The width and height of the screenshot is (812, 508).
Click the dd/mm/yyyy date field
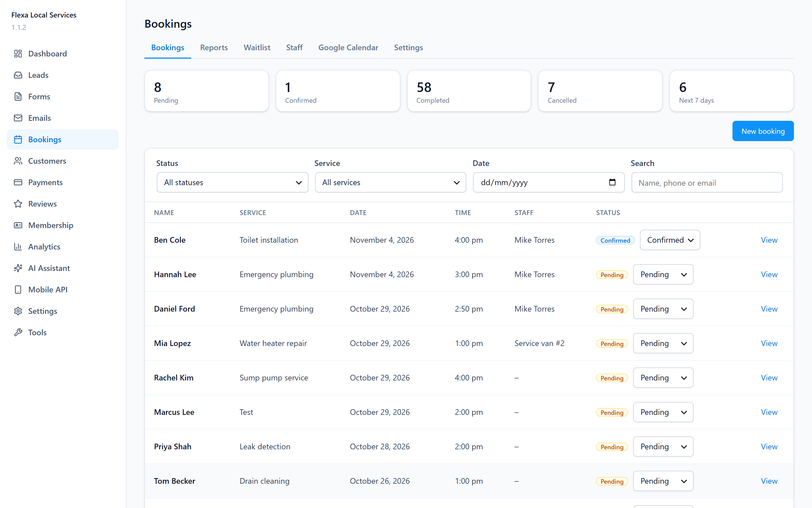click(x=549, y=182)
